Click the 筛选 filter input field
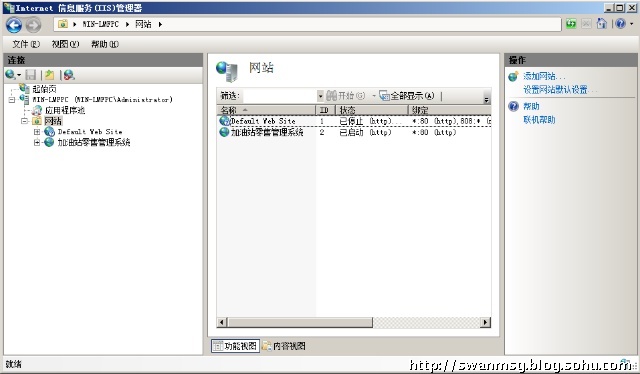 point(280,96)
